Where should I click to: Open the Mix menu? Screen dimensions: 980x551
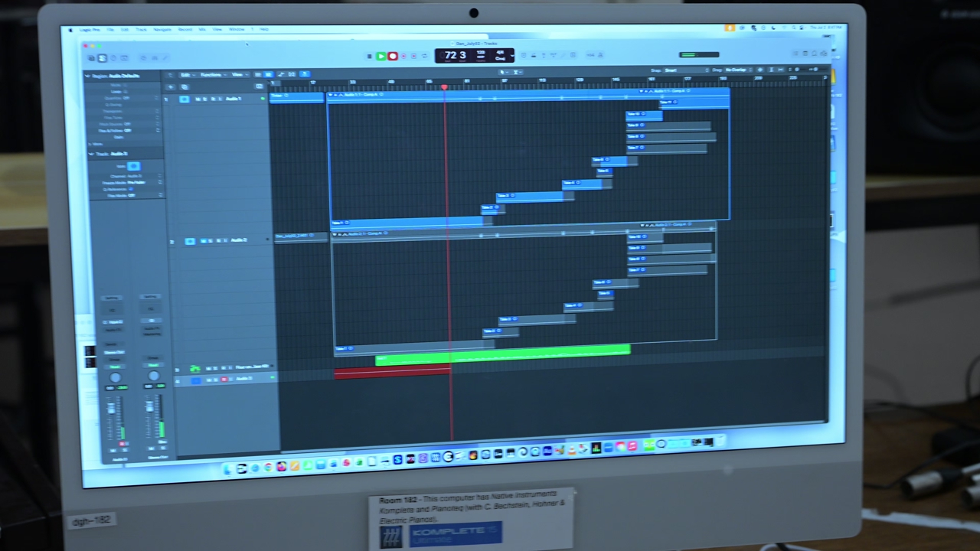(202, 29)
